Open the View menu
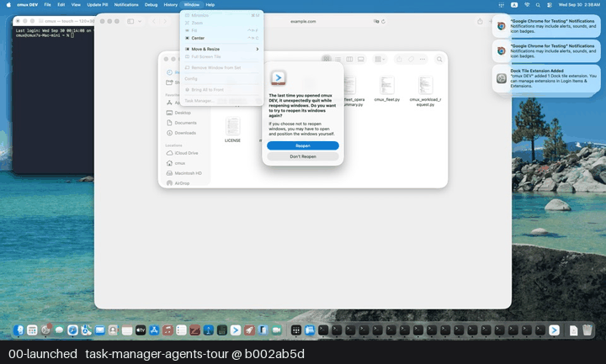 76,5
